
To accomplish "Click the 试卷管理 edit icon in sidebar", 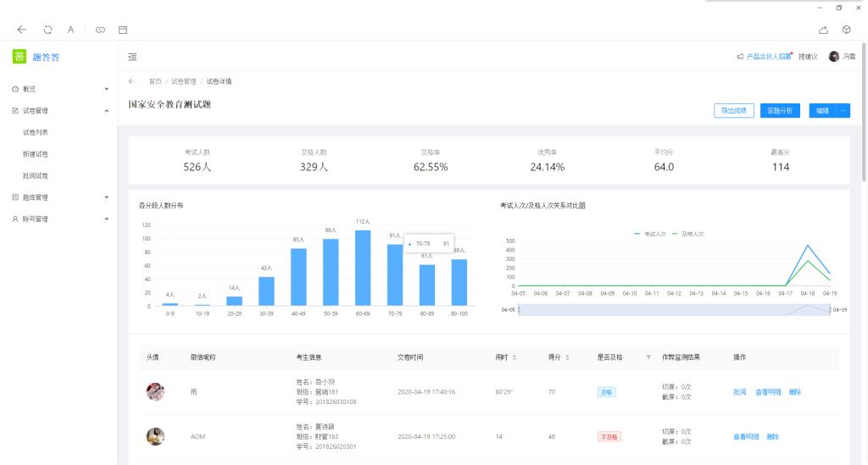I will coord(15,111).
